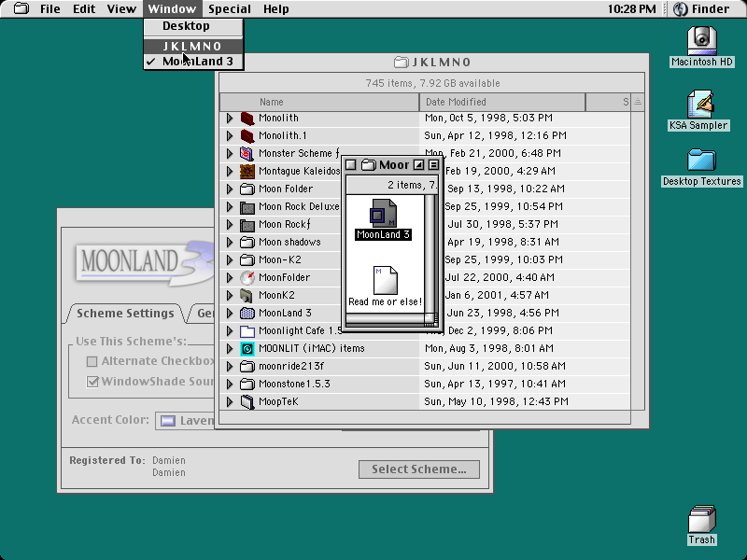
Task: Select the MoonLand 3 file icon in small window
Action: 383,213
